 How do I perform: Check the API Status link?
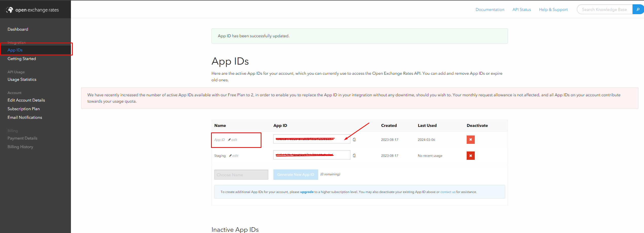521,10
